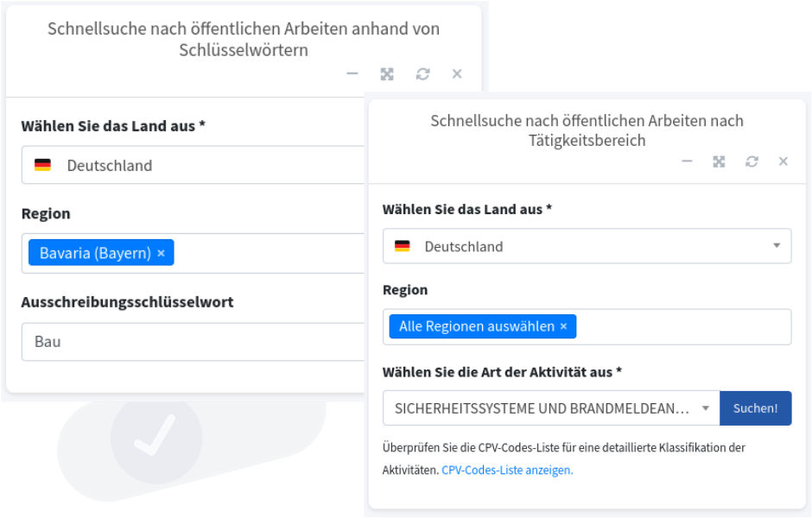Screen dimensions: 812x518
Task: Click the Region field beside the Bavaria tag
Action: (x=268, y=253)
